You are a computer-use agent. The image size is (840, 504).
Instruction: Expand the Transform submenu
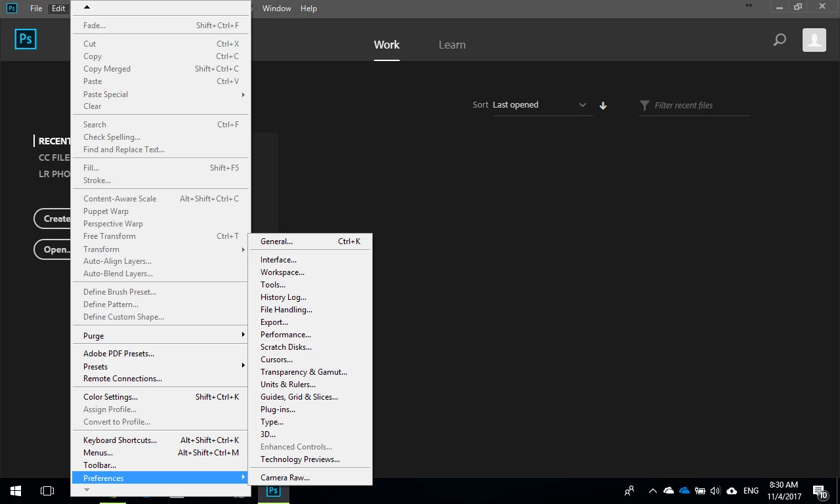click(161, 249)
